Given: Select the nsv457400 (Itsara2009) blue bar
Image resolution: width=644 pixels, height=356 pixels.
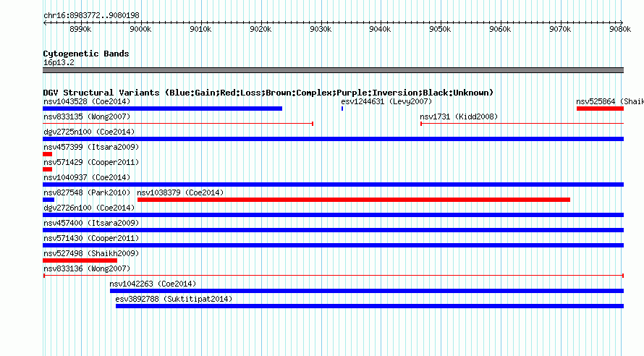Looking at the screenshot, I should (x=333, y=230).
